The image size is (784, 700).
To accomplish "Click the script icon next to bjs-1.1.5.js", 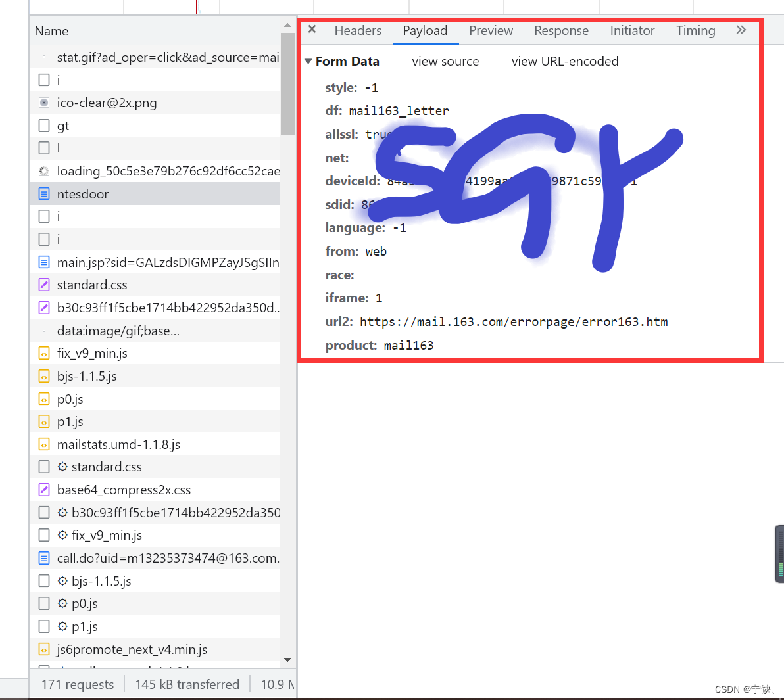I will click(43, 376).
